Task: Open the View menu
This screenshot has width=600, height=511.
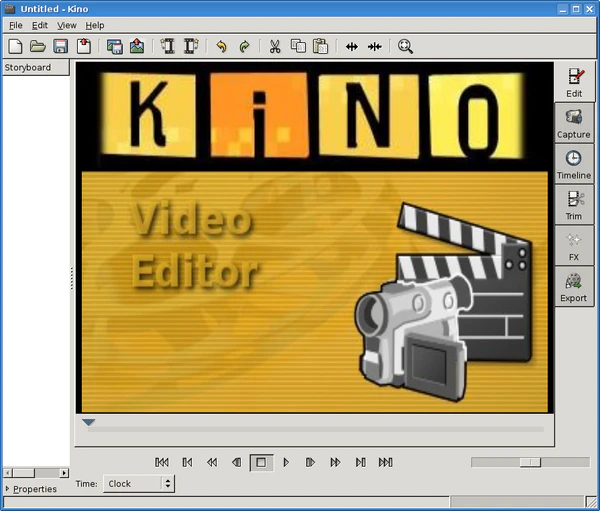Action: 67,25
